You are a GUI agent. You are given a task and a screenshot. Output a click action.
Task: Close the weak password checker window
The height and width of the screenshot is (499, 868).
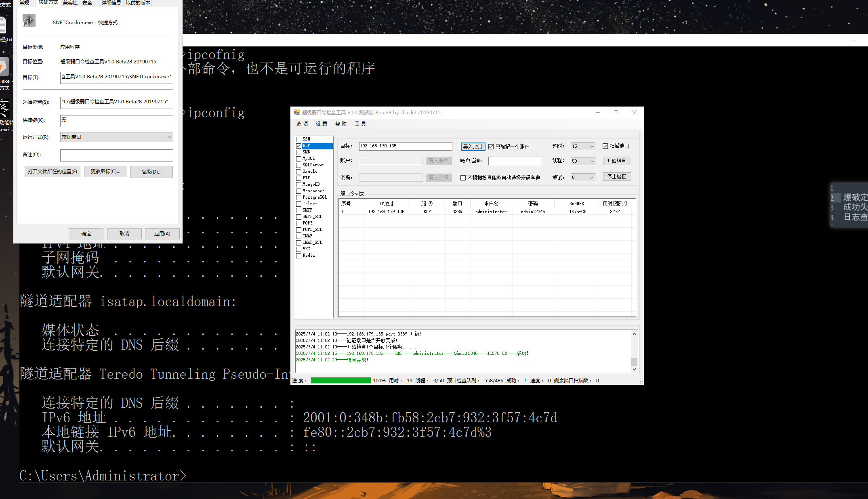[635, 112]
